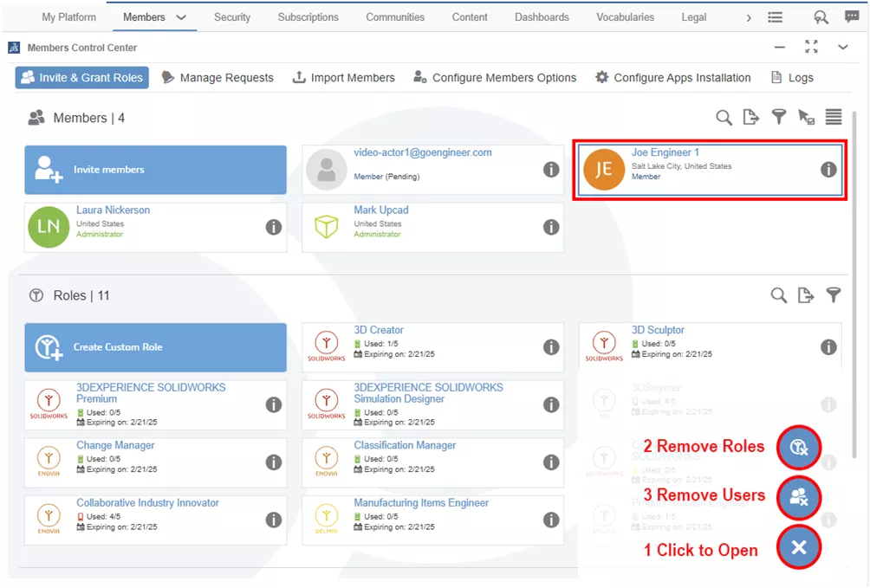Show info for Classification Manager role
The height and width of the screenshot is (588, 870).
click(551, 462)
